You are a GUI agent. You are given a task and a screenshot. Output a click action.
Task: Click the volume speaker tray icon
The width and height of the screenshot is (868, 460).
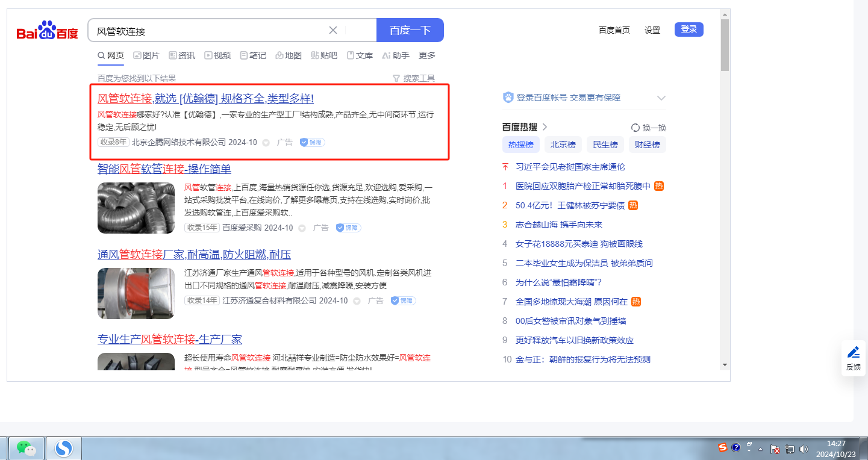coord(804,449)
